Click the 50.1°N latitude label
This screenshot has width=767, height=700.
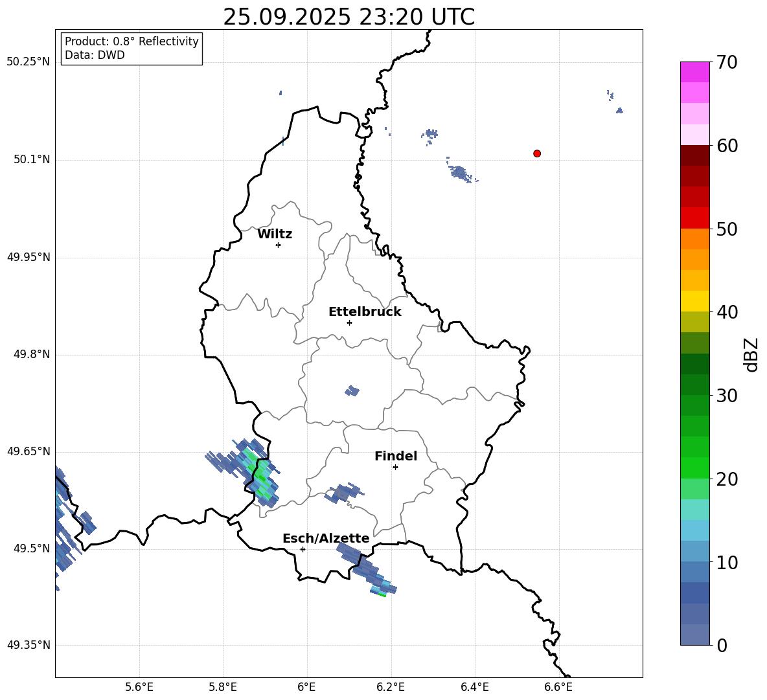32,159
